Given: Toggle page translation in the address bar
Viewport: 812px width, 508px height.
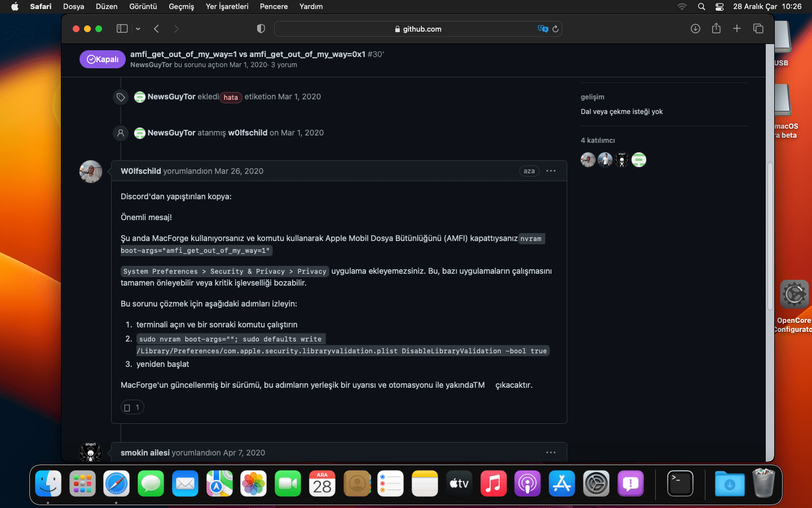Looking at the screenshot, I should coord(542,28).
